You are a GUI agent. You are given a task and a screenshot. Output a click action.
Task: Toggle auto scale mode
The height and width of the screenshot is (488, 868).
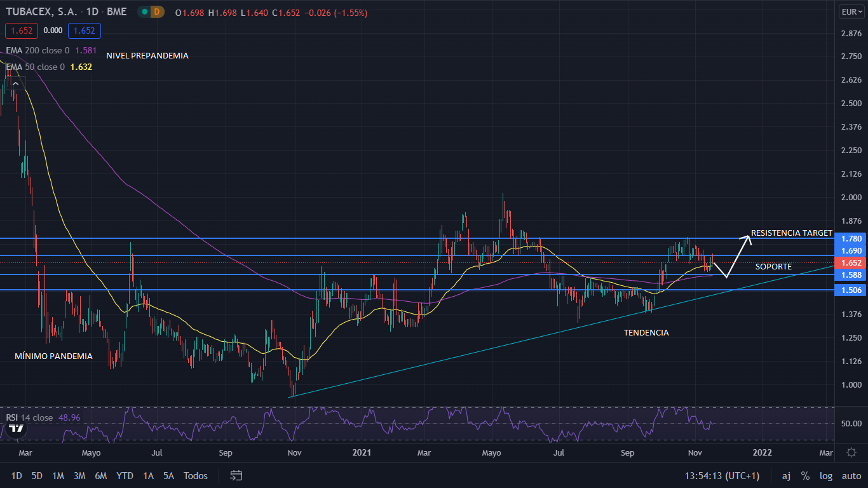coord(851,475)
